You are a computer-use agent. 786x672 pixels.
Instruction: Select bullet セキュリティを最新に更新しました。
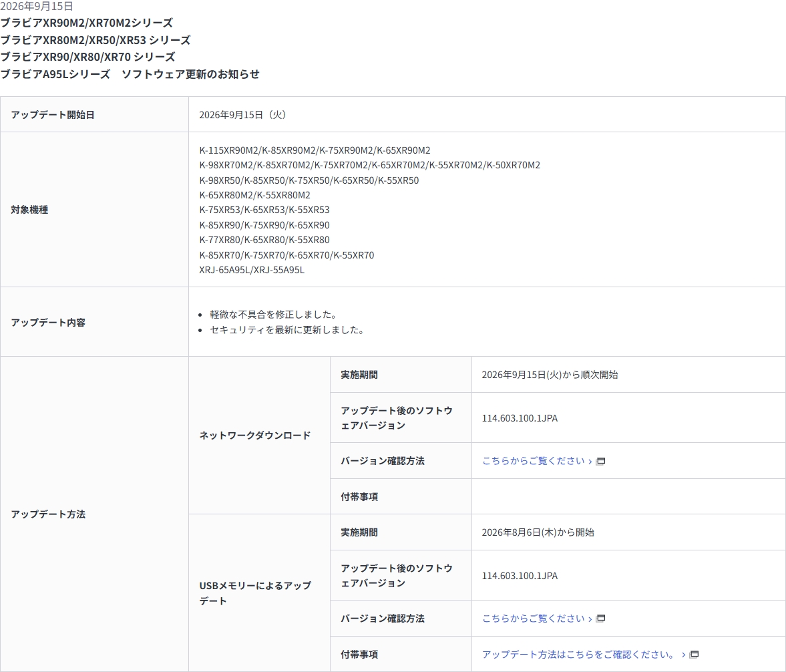pyautogui.click(x=287, y=330)
